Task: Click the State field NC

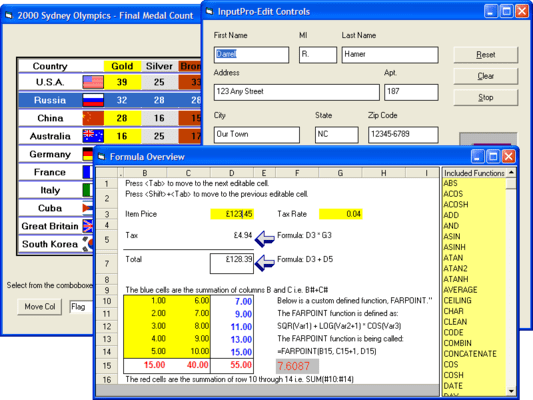Action: [337, 135]
